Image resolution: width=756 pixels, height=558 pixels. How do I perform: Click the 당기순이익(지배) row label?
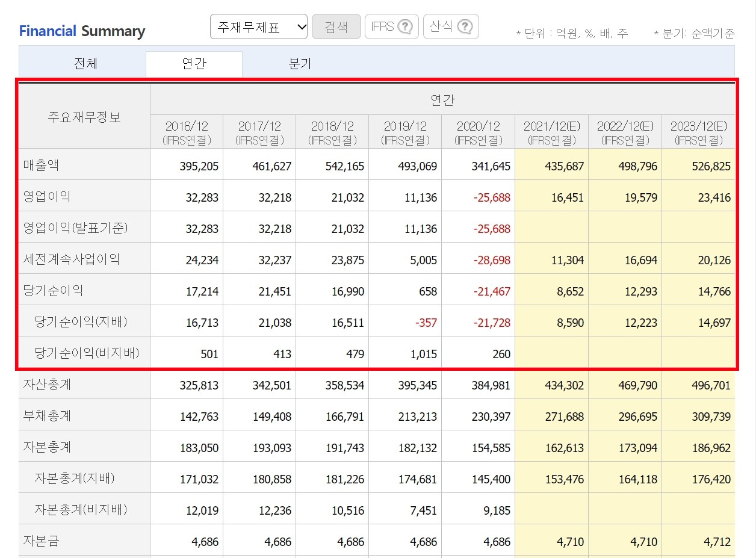[81, 322]
